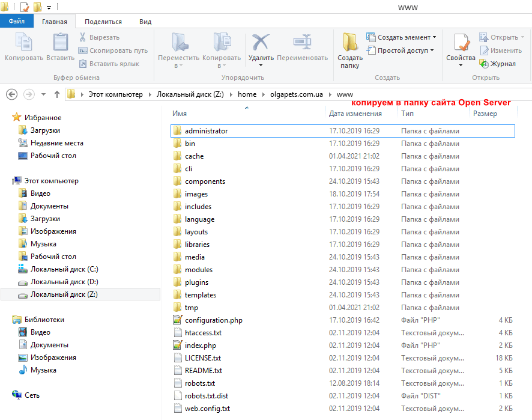Open the recent locations dropdown arrow
532x420 pixels.
click(43, 94)
